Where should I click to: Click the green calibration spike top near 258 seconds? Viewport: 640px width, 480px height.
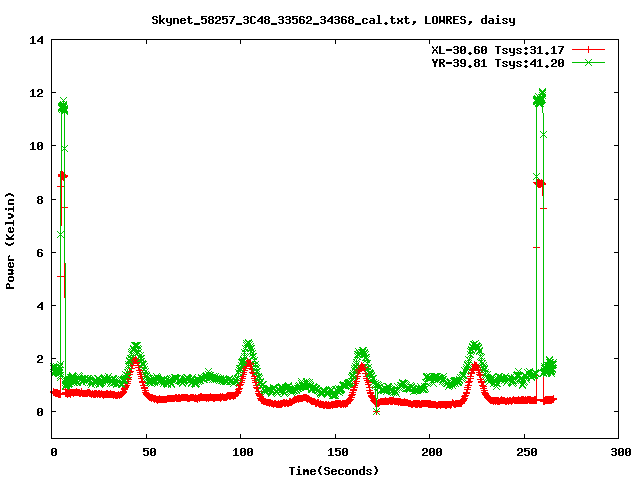542,93
